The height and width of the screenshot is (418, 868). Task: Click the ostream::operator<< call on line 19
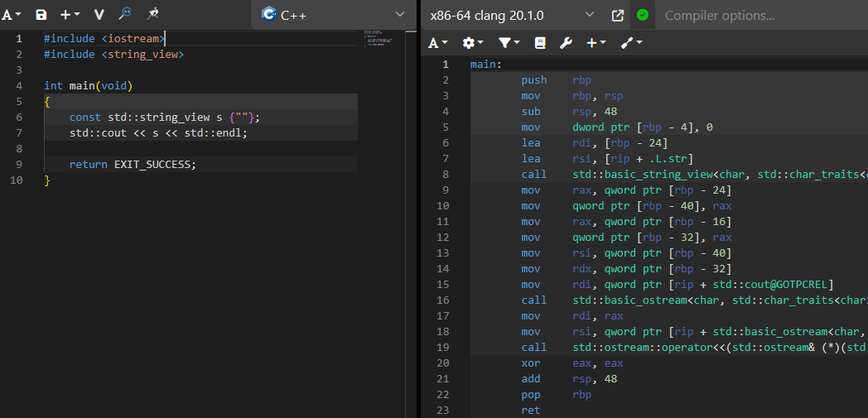click(694, 348)
